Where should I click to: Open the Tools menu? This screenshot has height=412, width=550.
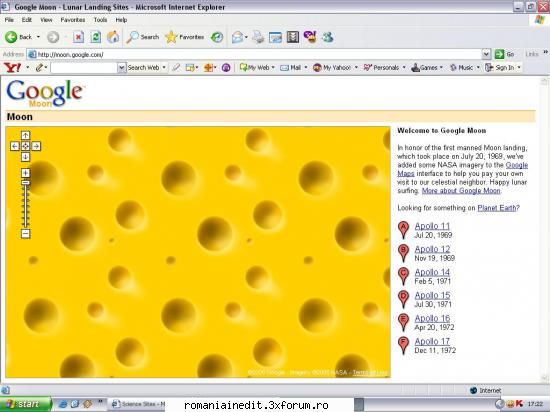point(100,20)
